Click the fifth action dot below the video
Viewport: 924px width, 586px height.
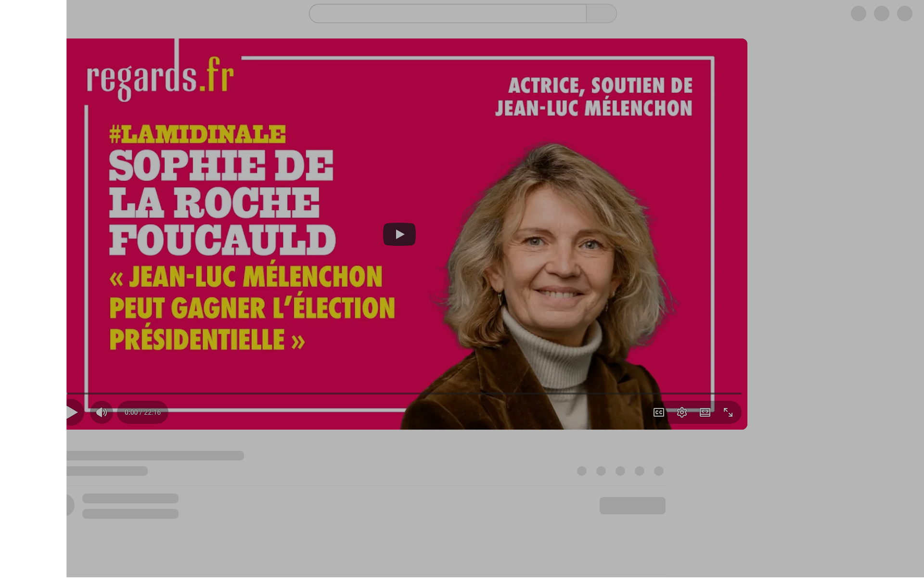pyautogui.click(x=659, y=471)
